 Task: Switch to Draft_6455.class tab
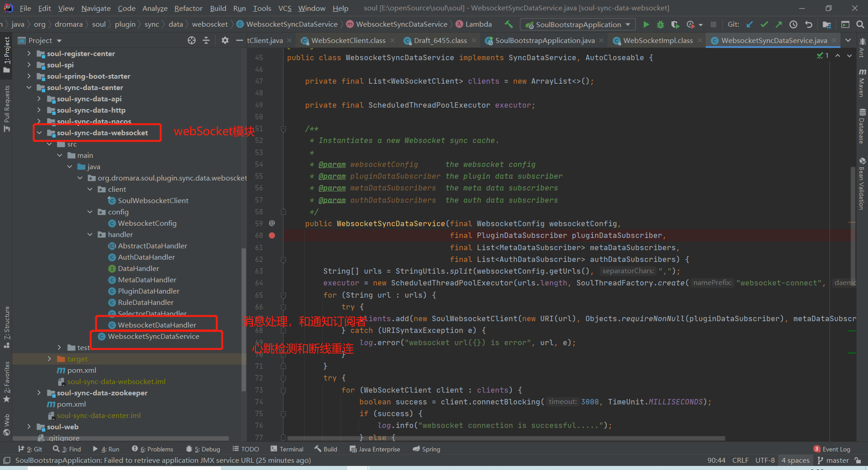point(440,40)
